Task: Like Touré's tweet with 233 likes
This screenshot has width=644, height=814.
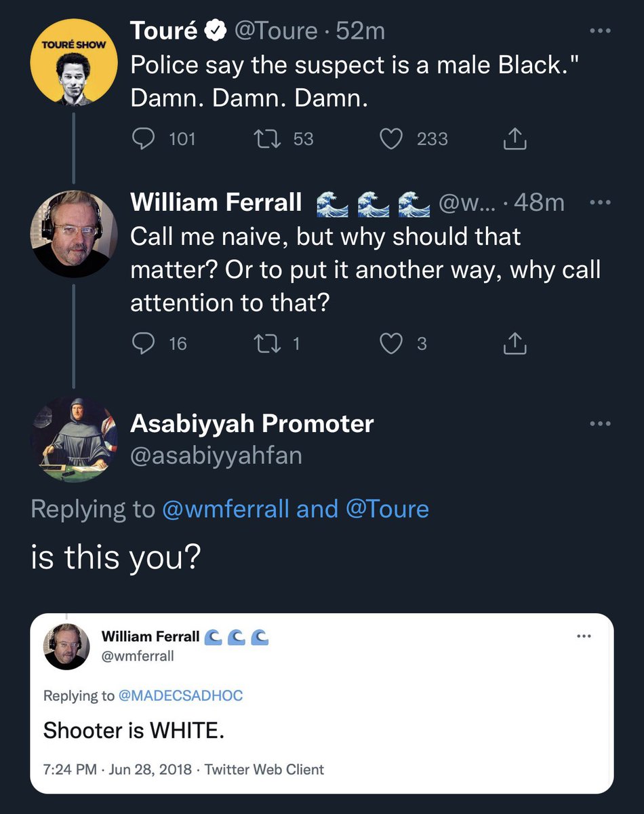Action: [390, 139]
